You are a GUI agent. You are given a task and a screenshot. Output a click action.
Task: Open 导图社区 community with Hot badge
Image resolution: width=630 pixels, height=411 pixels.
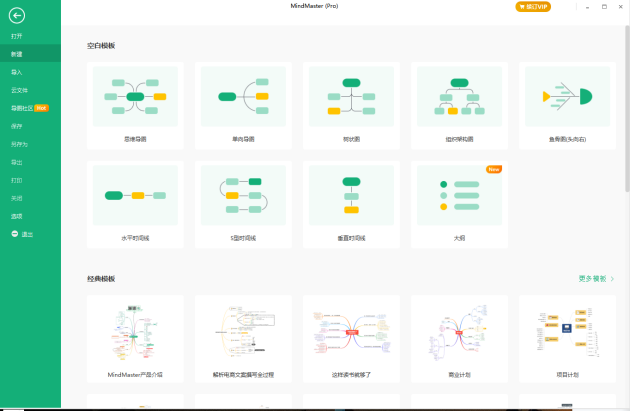[30, 108]
